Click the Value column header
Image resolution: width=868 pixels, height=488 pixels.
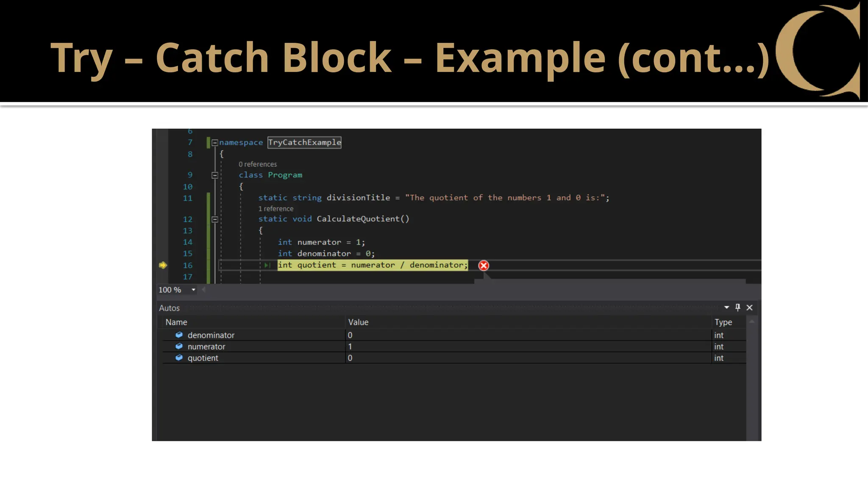[x=358, y=322]
